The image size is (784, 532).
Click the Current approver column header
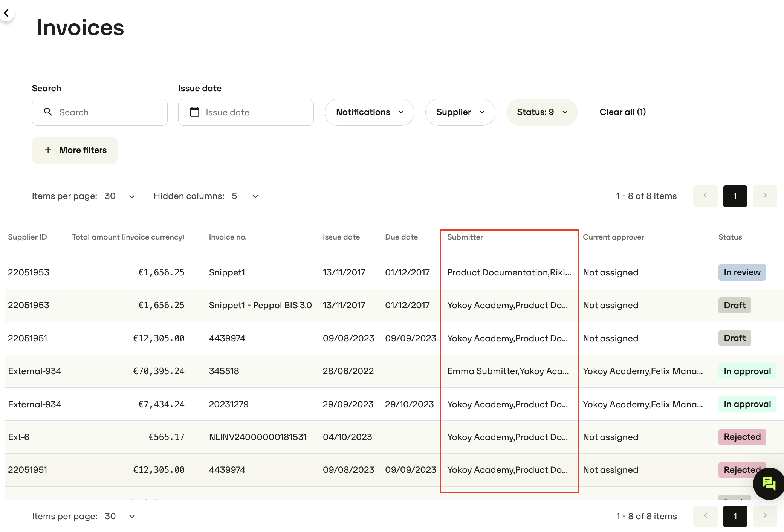click(613, 237)
